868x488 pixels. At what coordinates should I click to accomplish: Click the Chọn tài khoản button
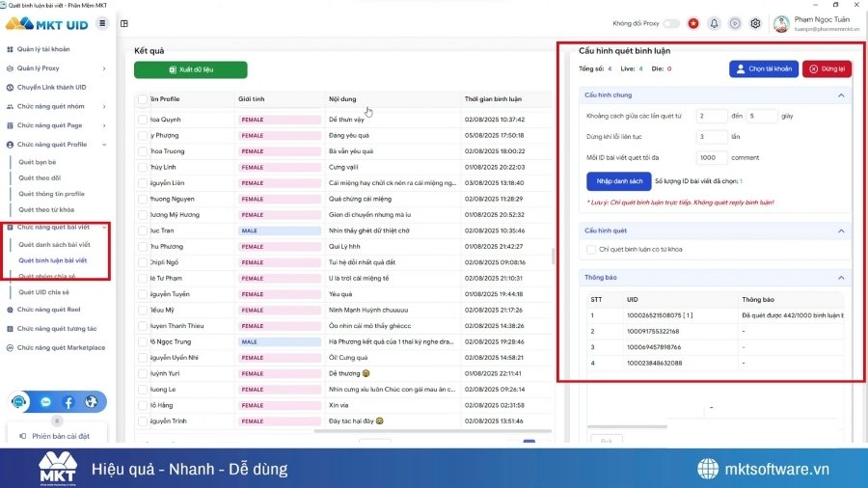[x=764, y=68]
